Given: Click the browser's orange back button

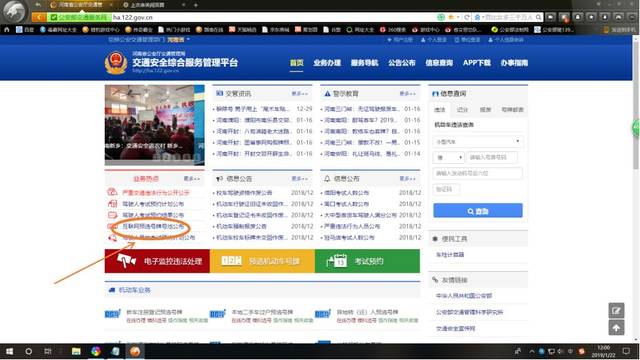Looking at the screenshot, I should click(39, 17).
